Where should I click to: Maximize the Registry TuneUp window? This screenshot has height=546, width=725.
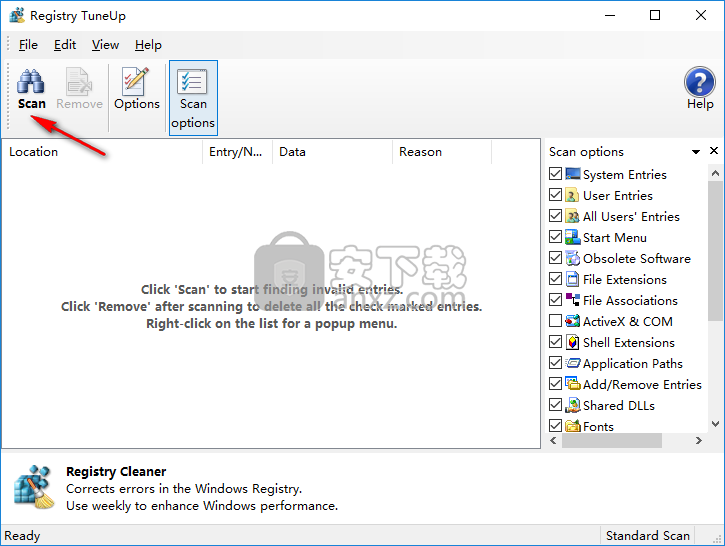(655, 15)
